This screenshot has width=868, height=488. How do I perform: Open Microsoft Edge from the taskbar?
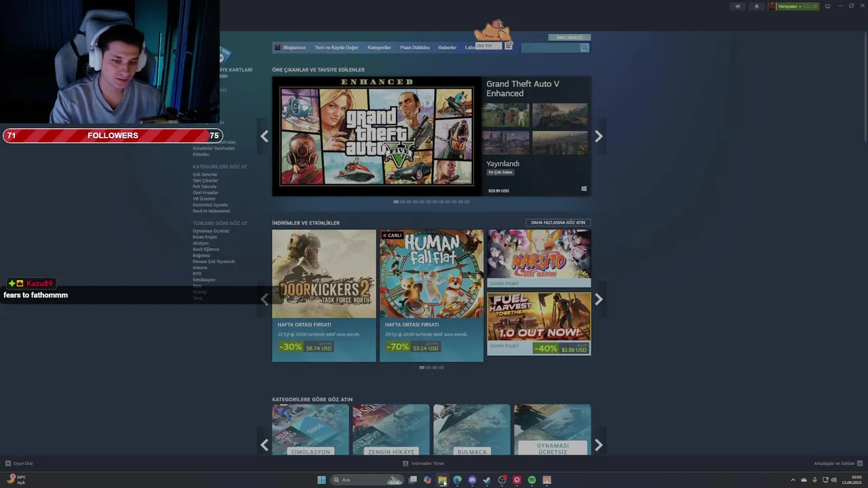[457, 480]
